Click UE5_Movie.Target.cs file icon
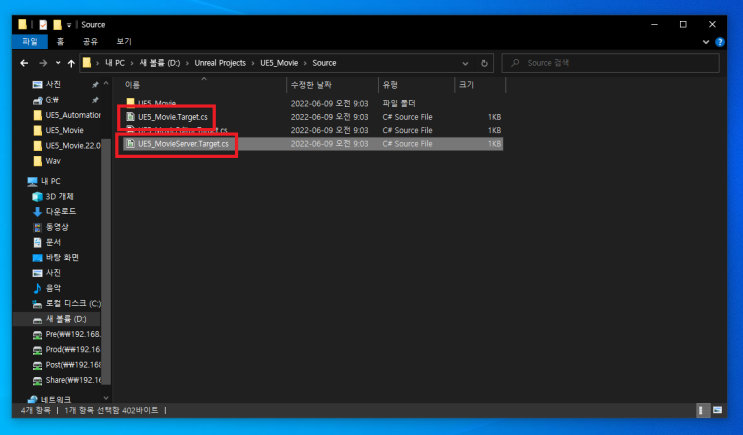743x435 pixels. [130, 117]
